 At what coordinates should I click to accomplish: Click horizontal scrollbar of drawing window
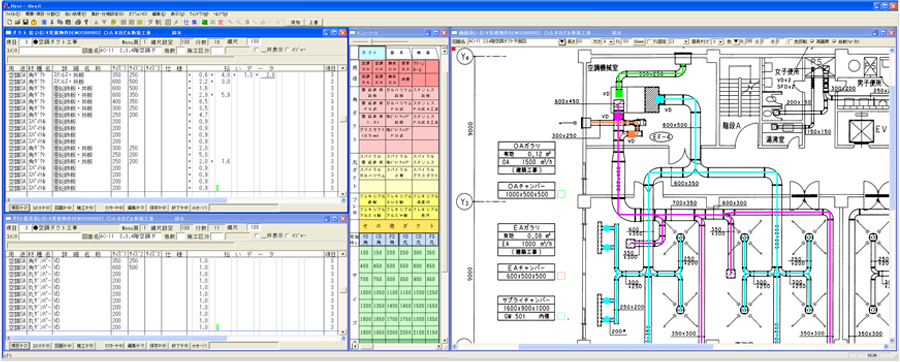coord(672,347)
